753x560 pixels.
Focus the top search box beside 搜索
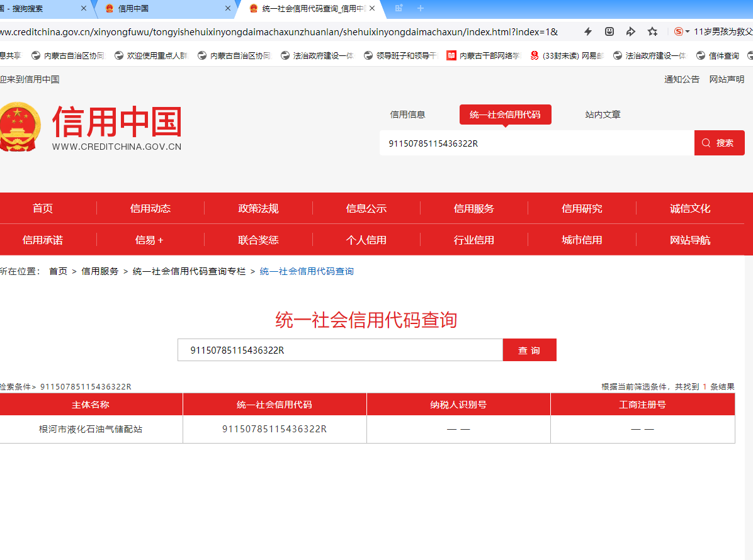[537, 143]
